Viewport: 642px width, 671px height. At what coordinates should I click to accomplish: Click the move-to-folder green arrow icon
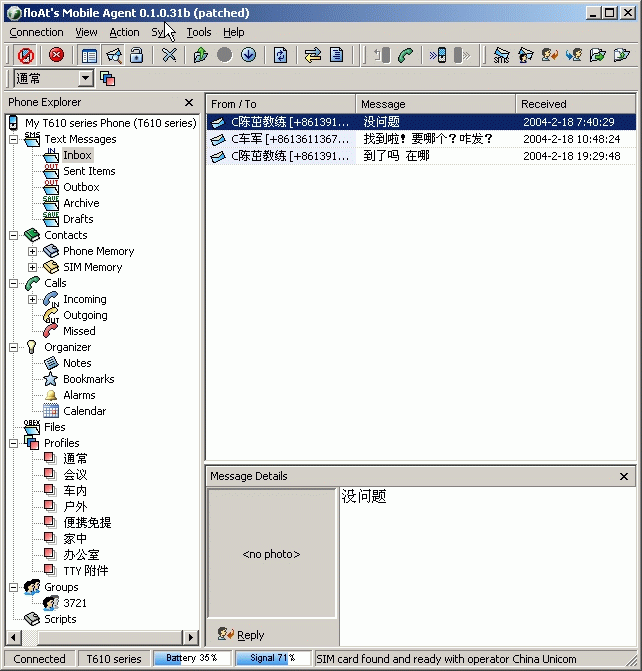click(x=597, y=55)
